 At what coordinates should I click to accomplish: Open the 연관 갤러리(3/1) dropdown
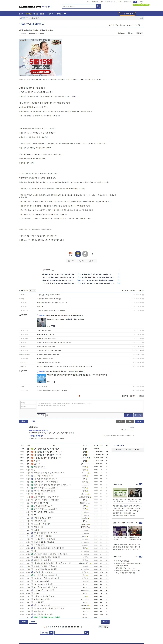pos(120,25)
